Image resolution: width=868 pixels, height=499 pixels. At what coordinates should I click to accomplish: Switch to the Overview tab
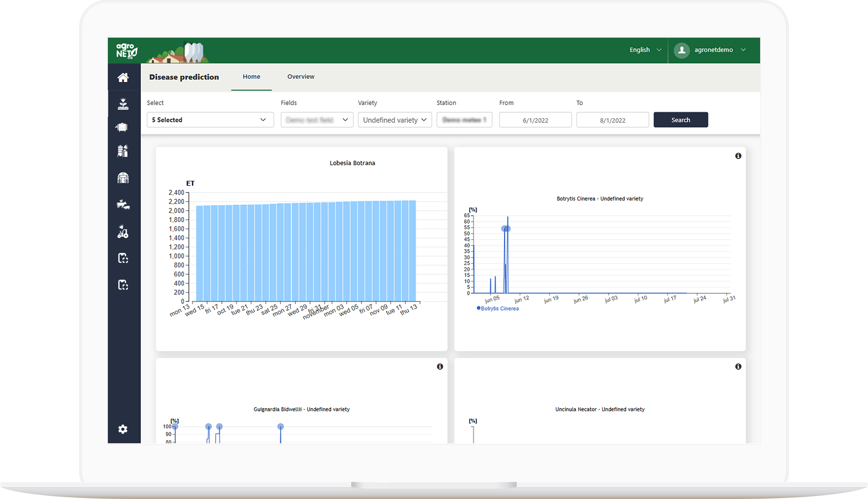[301, 77]
